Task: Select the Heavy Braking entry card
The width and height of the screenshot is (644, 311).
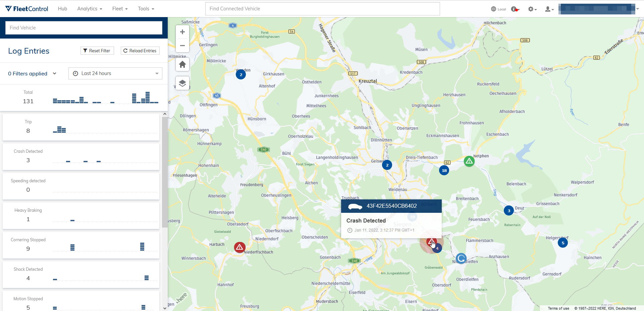Action: 81,215
